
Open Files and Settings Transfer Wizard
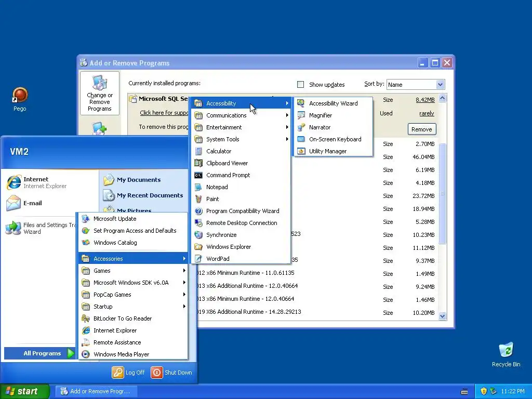tap(41, 229)
